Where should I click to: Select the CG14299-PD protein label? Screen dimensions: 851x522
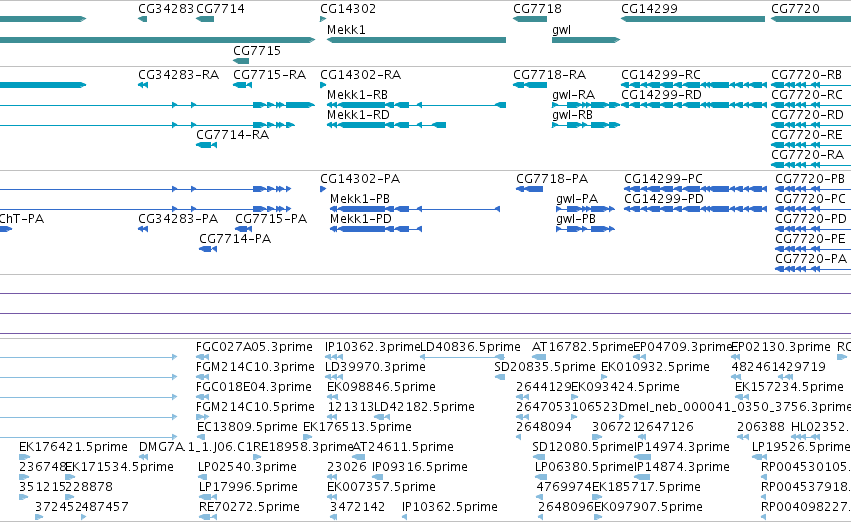click(x=664, y=199)
